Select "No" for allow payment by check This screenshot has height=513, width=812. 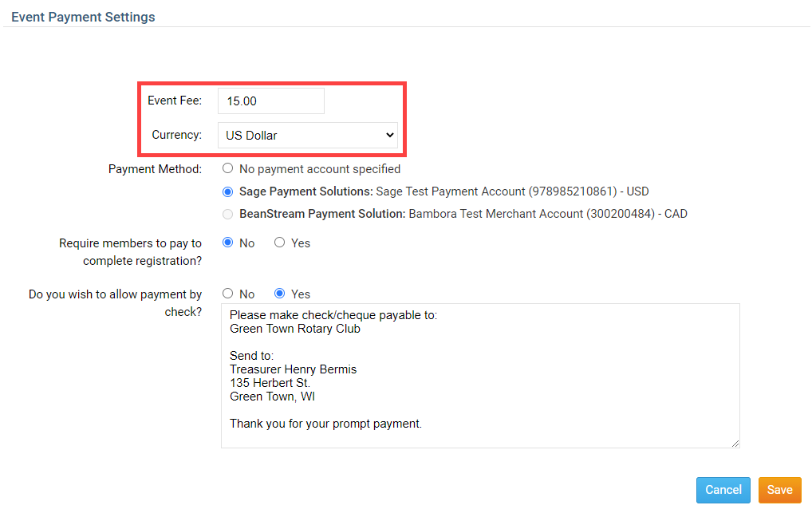tap(228, 294)
